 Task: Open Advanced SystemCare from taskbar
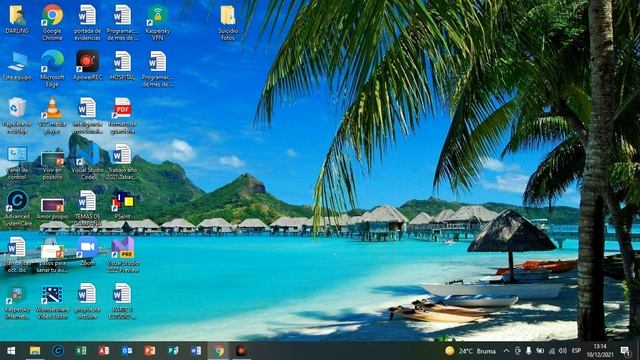coord(58,351)
